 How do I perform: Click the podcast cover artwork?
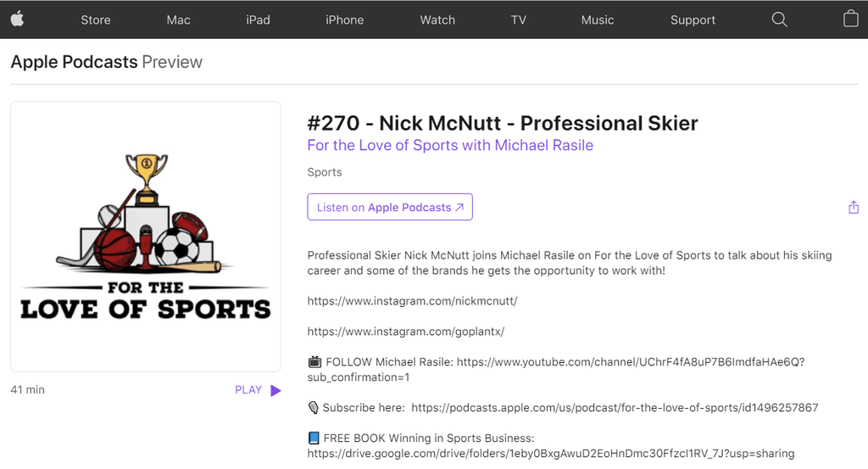(x=146, y=237)
